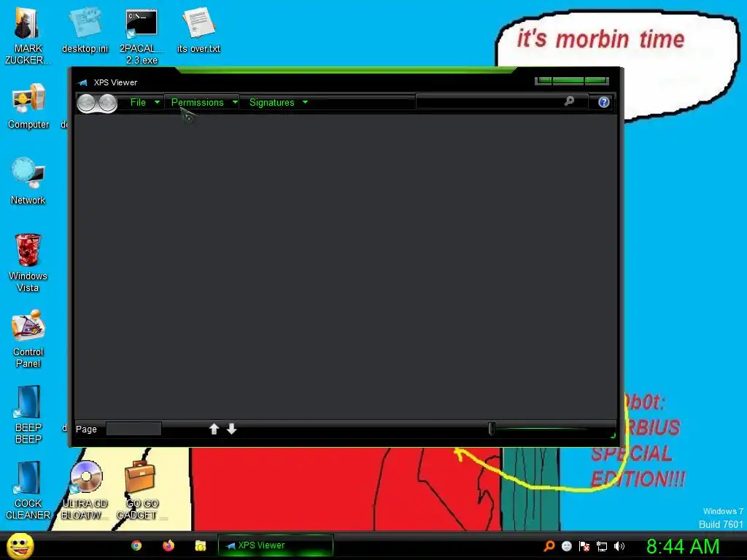The height and width of the screenshot is (560, 747).
Task: Select the desktop.ini file icon
Action: 85,29
